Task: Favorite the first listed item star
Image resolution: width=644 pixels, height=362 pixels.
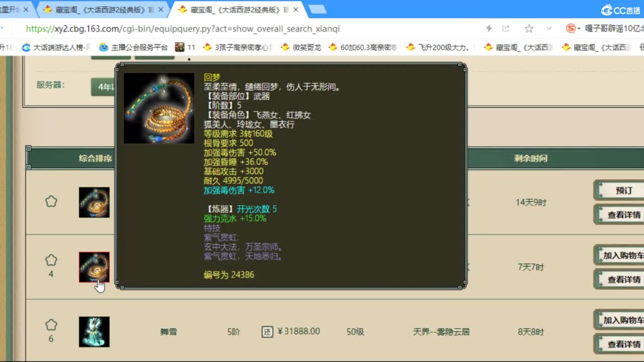Action: click(x=51, y=202)
